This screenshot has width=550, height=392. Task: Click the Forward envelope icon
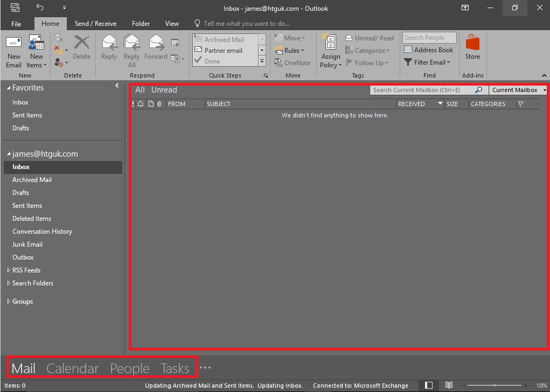[x=156, y=43]
